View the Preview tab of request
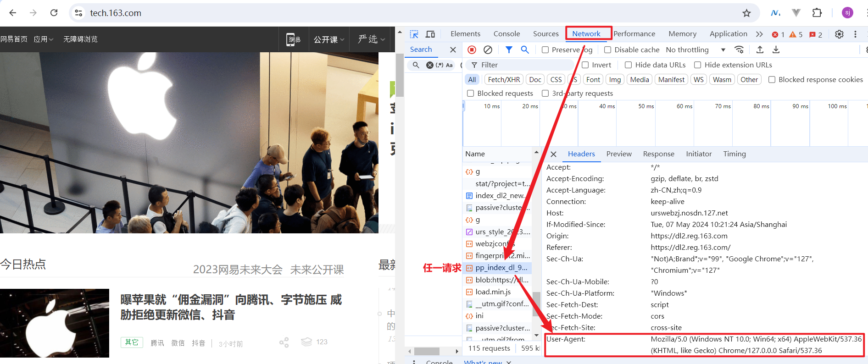The width and height of the screenshot is (868, 364). click(619, 154)
